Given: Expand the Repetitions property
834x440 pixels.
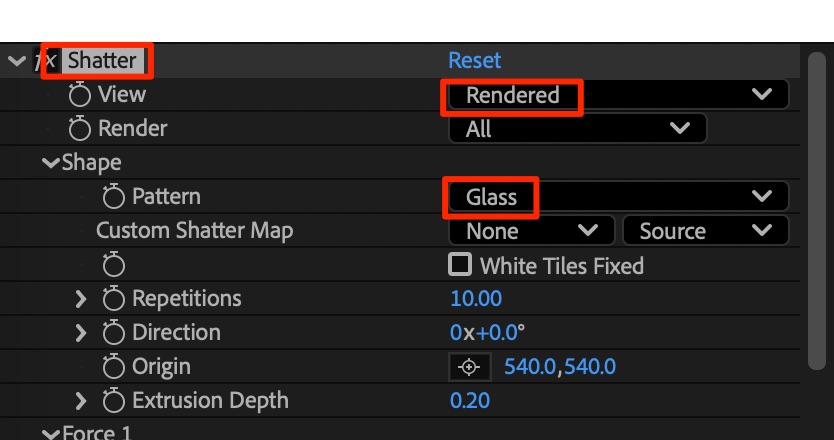Looking at the screenshot, I should click(x=82, y=299).
